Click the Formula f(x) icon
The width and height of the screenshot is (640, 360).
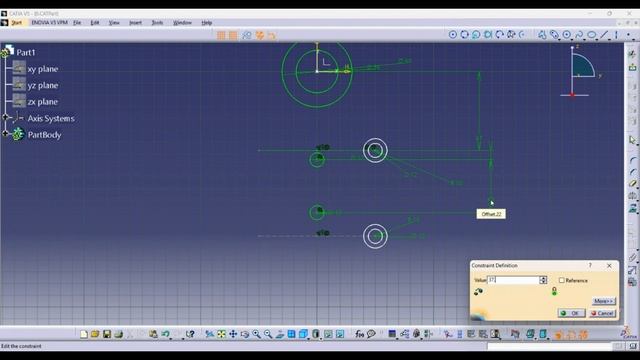click(359, 334)
